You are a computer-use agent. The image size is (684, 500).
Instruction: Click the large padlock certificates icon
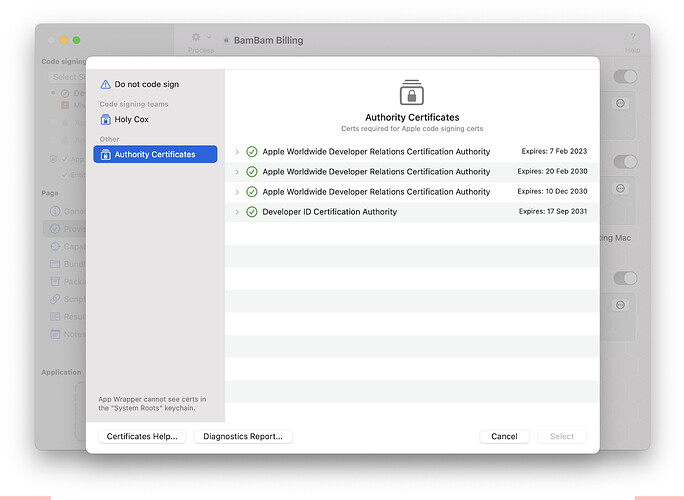pos(412,92)
